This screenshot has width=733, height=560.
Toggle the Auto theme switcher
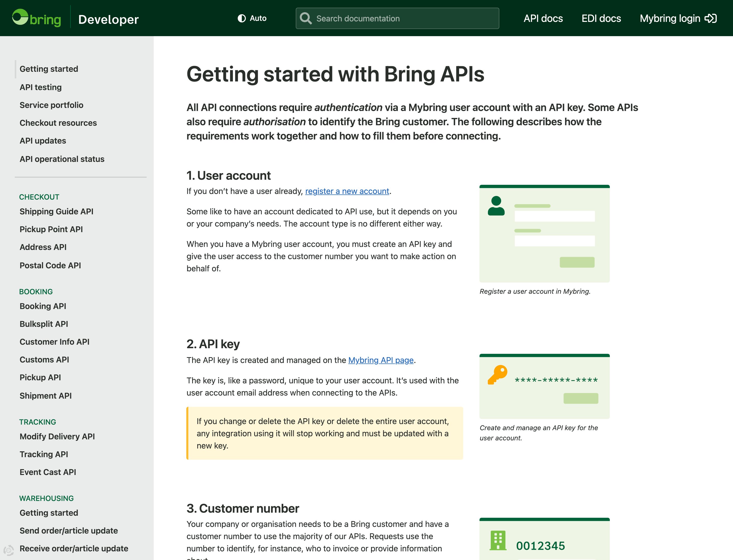click(x=252, y=18)
